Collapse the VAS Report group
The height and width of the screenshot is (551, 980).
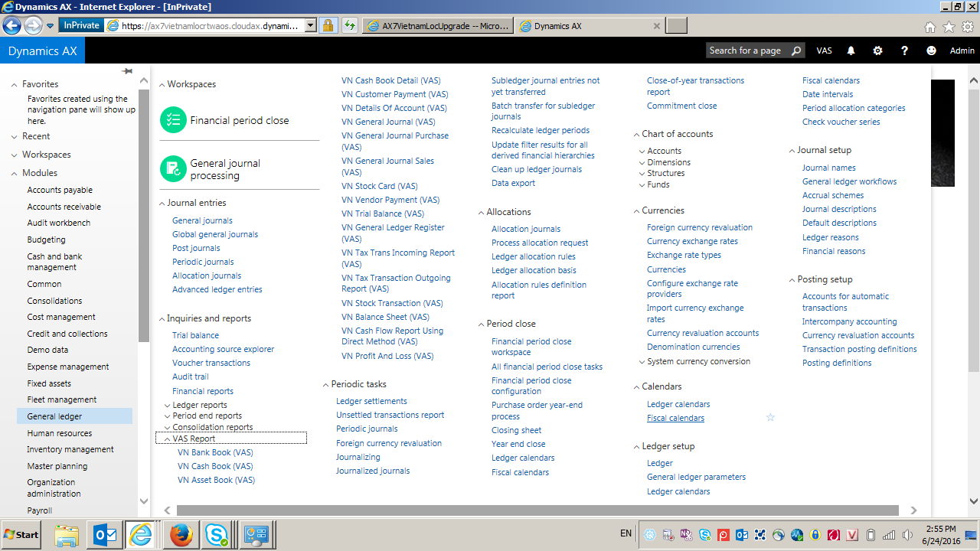(167, 439)
